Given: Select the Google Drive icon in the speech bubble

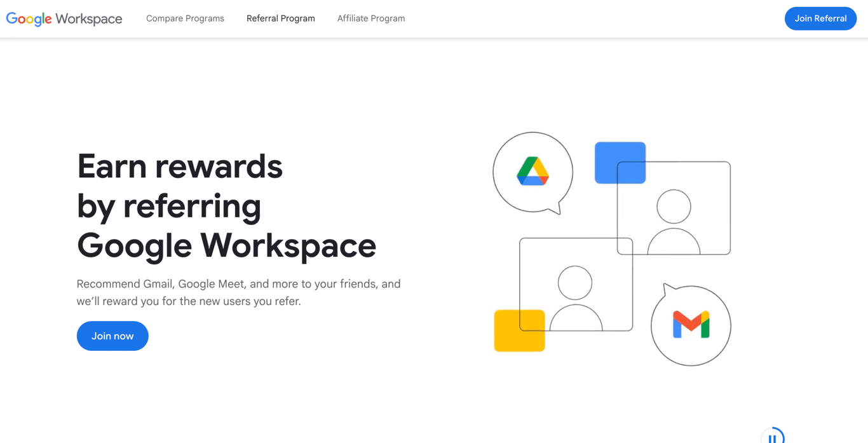Looking at the screenshot, I should click(x=532, y=169).
